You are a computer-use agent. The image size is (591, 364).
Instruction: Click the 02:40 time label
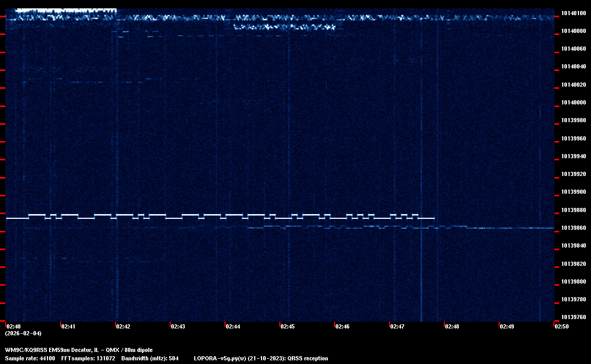[14, 326]
